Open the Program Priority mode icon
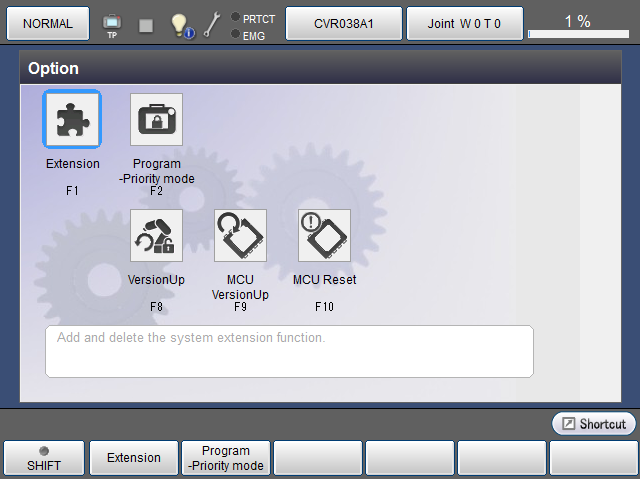The image size is (640, 479). coord(157,120)
